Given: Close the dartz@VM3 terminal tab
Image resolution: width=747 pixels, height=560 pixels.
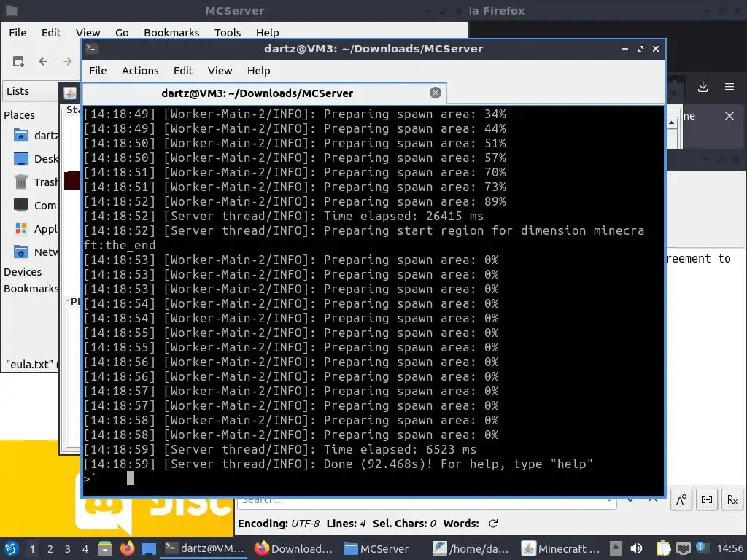Looking at the screenshot, I should pos(435,93).
